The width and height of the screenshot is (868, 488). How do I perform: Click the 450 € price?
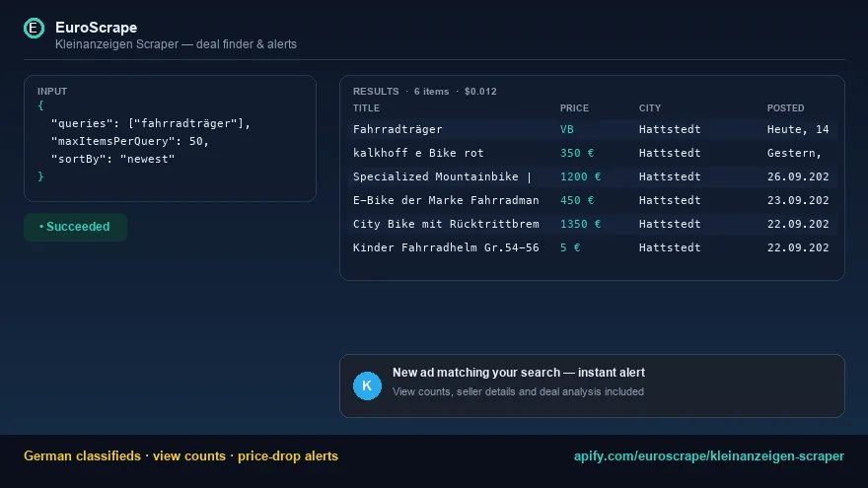(x=577, y=200)
